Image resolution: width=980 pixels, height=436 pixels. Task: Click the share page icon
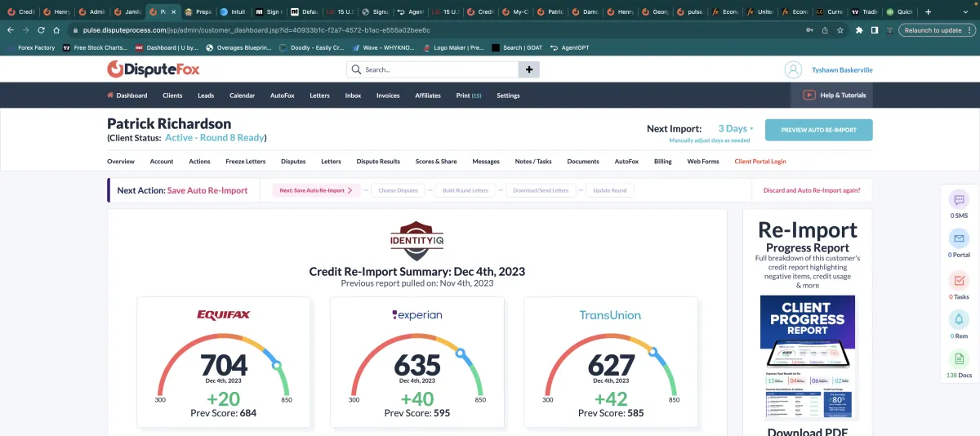pyautogui.click(x=825, y=29)
